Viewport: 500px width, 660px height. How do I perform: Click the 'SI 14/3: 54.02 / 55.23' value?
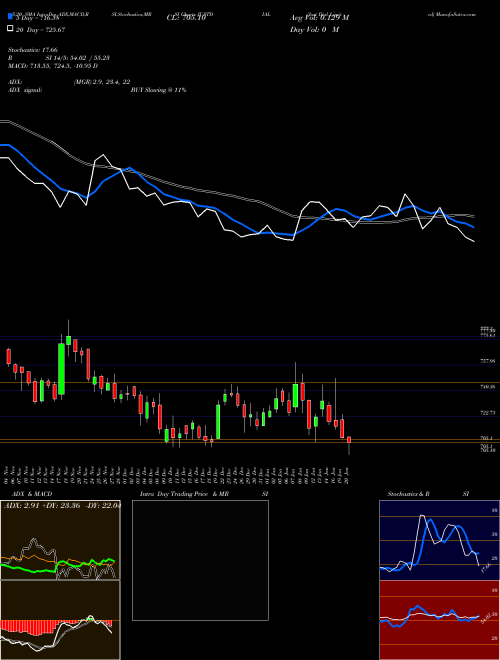click(x=78, y=58)
